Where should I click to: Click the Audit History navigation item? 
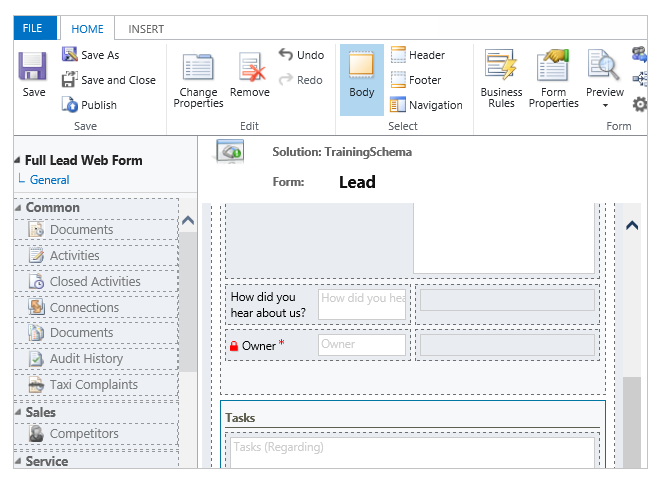(x=96, y=359)
